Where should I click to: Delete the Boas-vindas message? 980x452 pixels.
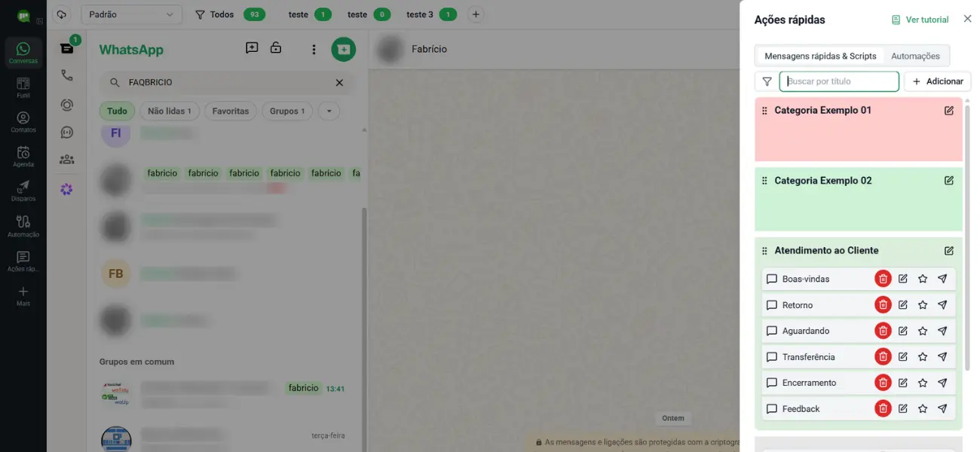coord(883,279)
